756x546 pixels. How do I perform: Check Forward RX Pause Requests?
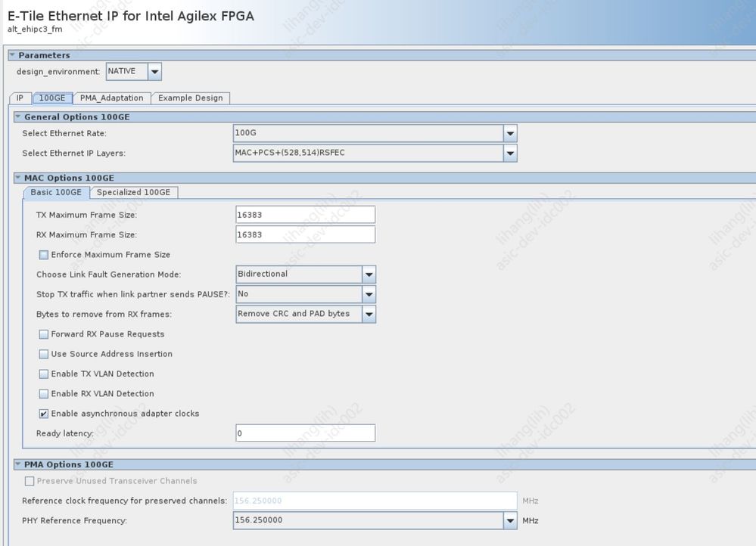tap(43, 334)
